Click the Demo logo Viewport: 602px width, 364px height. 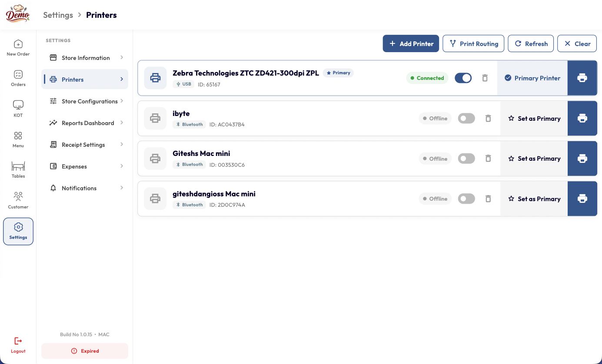point(18,14)
